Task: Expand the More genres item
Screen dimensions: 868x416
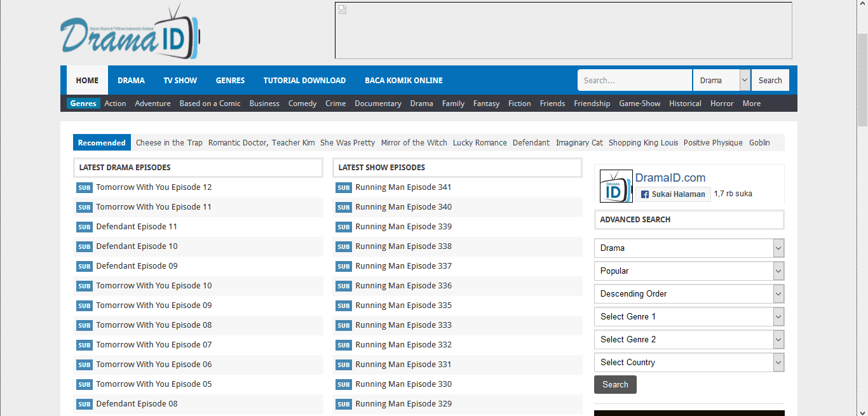Action: pyautogui.click(x=752, y=104)
